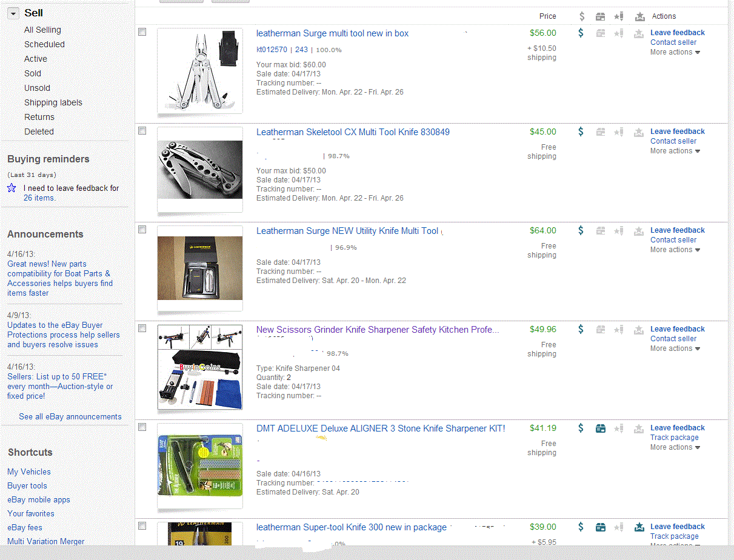Image resolution: width=734 pixels, height=560 pixels.
Task: Open the '26 items' feedback reminder link
Action: [x=39, y=198]
